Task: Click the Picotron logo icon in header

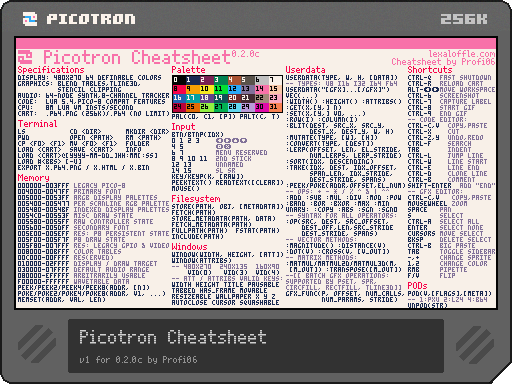Action: pyautogui.click(x=30, y=19)
